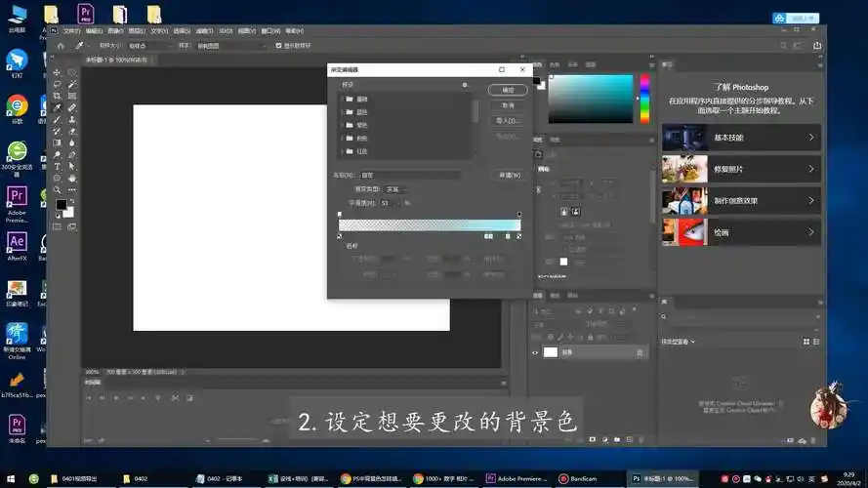Open the 文件 menu
Viewport: 868px width, 488px height.
point(70,30)
